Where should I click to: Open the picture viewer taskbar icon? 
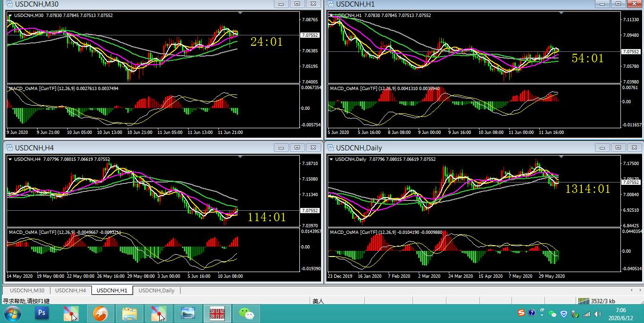click(188, 314)
